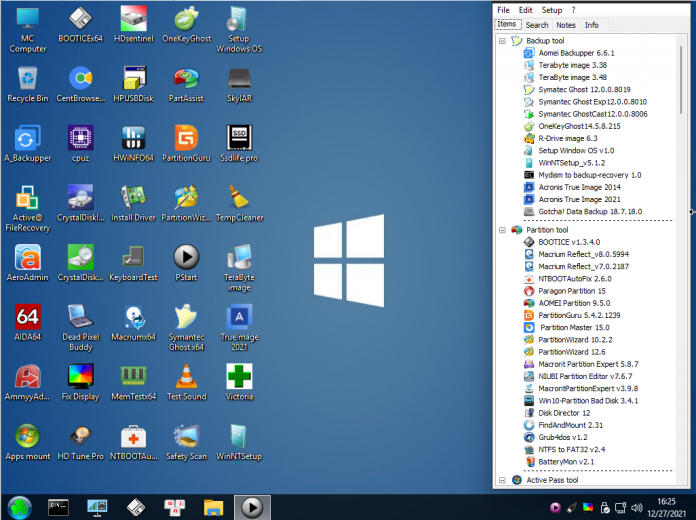Open File Explorer from the taskbar
The image size is (696, 520).
(x=214, y=507)
